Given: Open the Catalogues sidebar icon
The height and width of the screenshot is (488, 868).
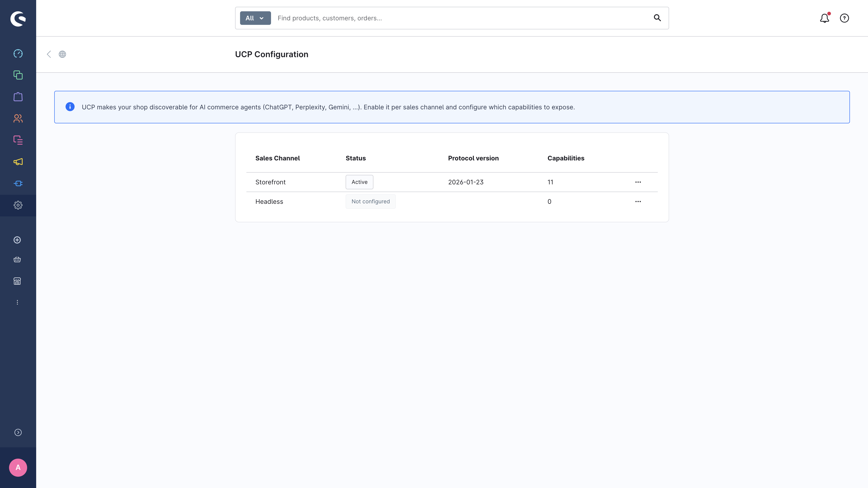Looking at the screenshot, I should point(18,75).
